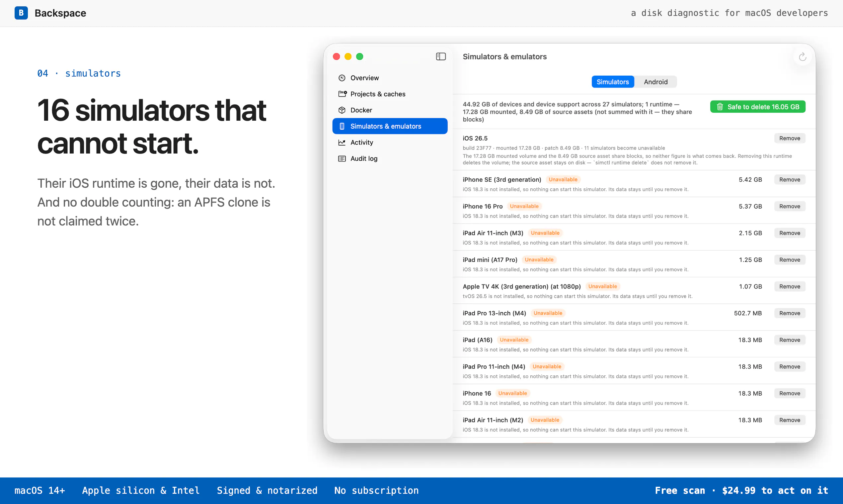The image size is (843, 504).
Task: Click the yellow minimize window dot
Action: (x=348, y=56)
